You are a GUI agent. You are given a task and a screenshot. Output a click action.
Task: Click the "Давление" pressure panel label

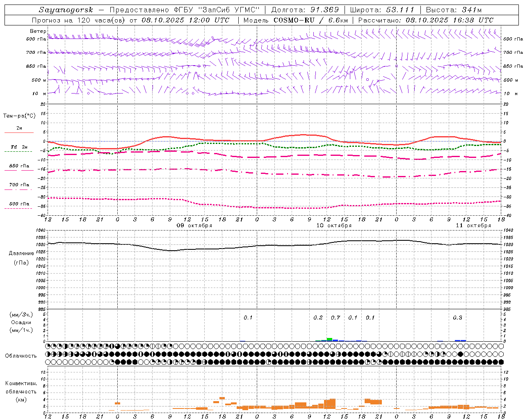pyautogui.click(x=21, y=253)
